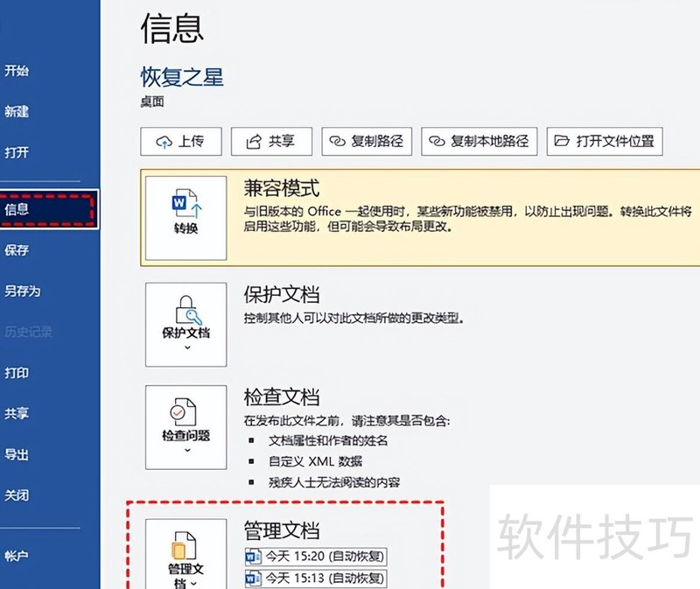Click the Word document icon beside 今天 15:20
Screen dimensions: 700x589
252,555
